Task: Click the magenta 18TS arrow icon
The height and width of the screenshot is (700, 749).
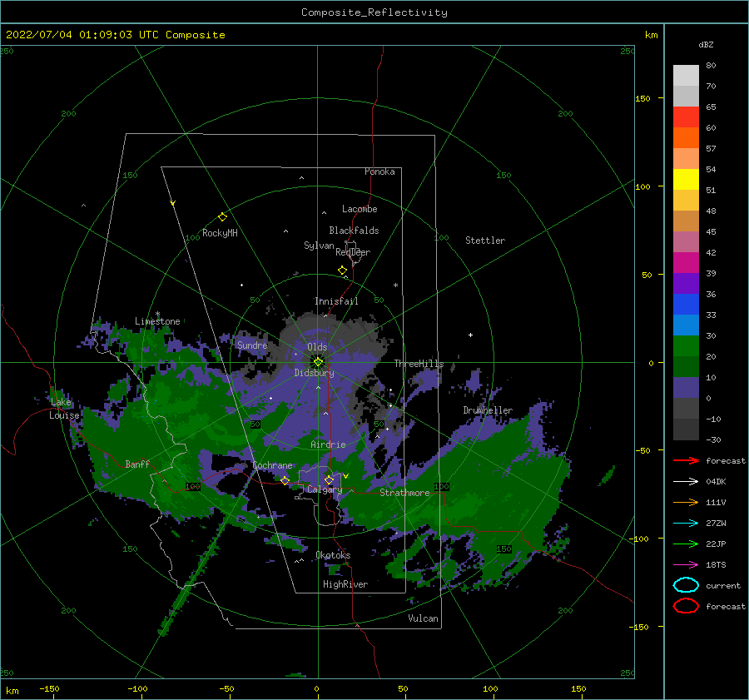Action: pos(686,565)
